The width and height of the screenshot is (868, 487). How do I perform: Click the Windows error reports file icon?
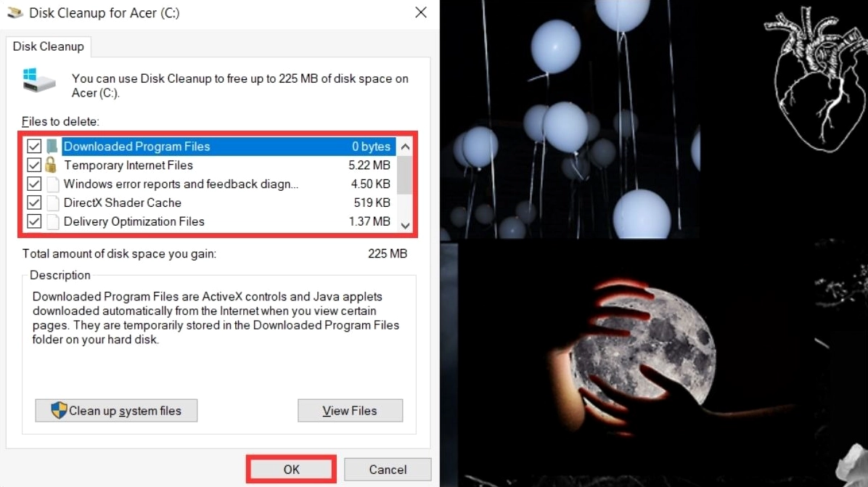pyautogui.click(x=53, y=184)
